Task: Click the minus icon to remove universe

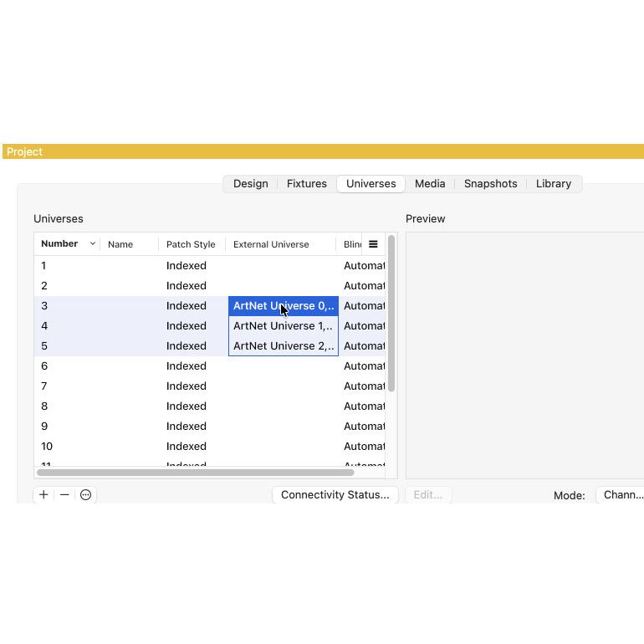Action: (x=64, y=495)
